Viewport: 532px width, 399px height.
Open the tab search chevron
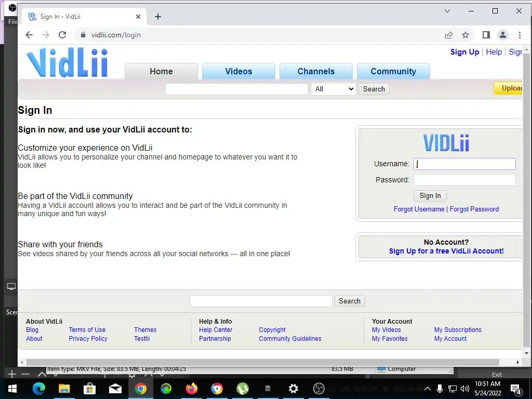(x=447, y=11)
